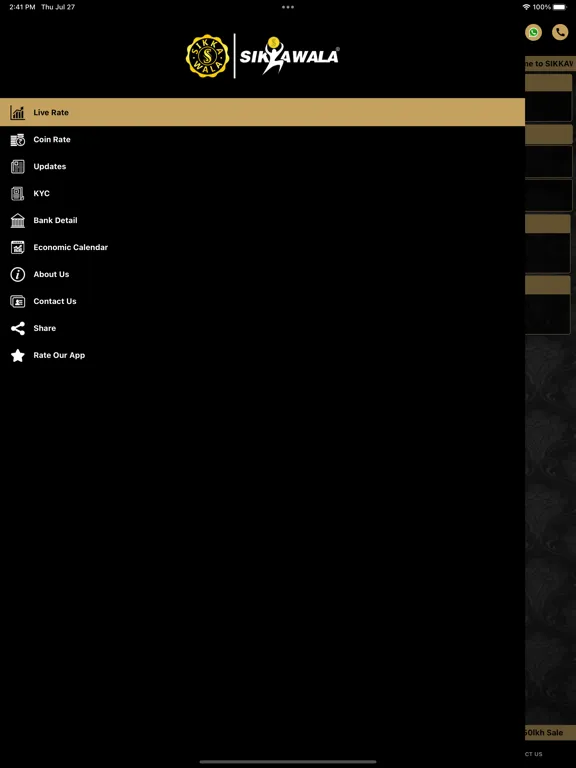Open WhatsApp chat icon
Screen dimensions: 576x768
point(533,33)
